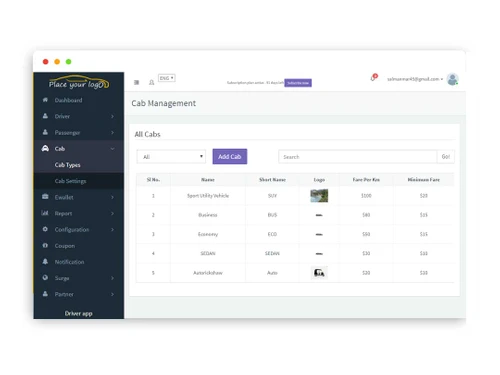Click the Ewallet briefcase icon
Screen dimensions: 500x375
[x=45, y=197]
